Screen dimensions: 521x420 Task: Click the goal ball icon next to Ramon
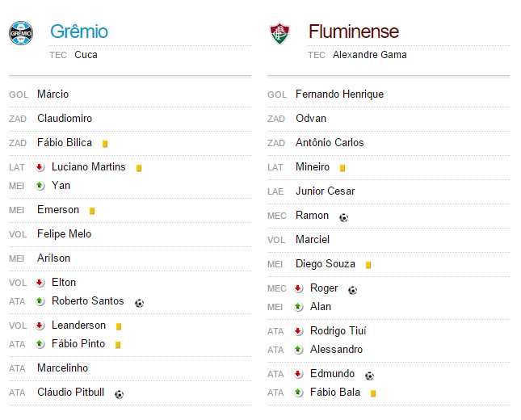click(343, 217)
